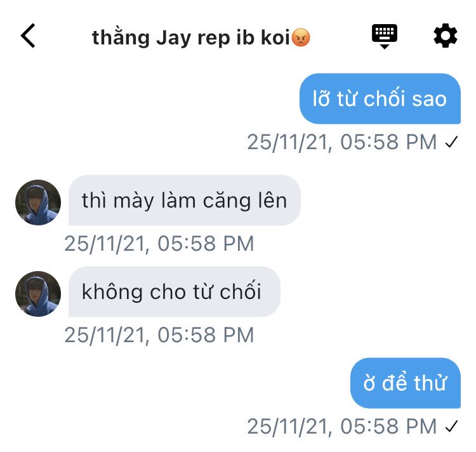Tap the checkmark beside first sent message time
The height and width of the screenshot is (452, 476).
451,142
